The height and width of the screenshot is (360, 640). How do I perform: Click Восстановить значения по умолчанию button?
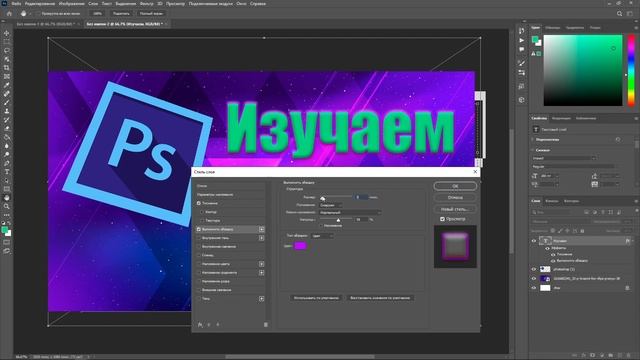coord(380,298)
